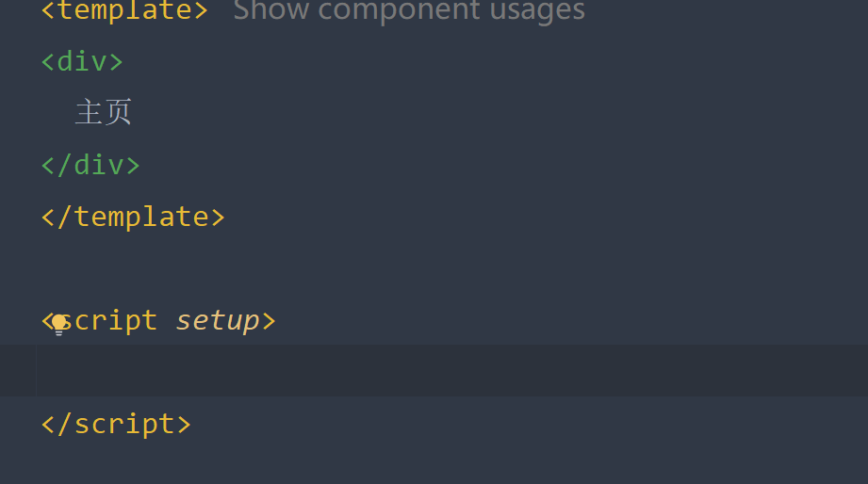Screen dimensions: 868x484
Task: Place cursor on the opening <div> tag
Action: pos(82,61)
